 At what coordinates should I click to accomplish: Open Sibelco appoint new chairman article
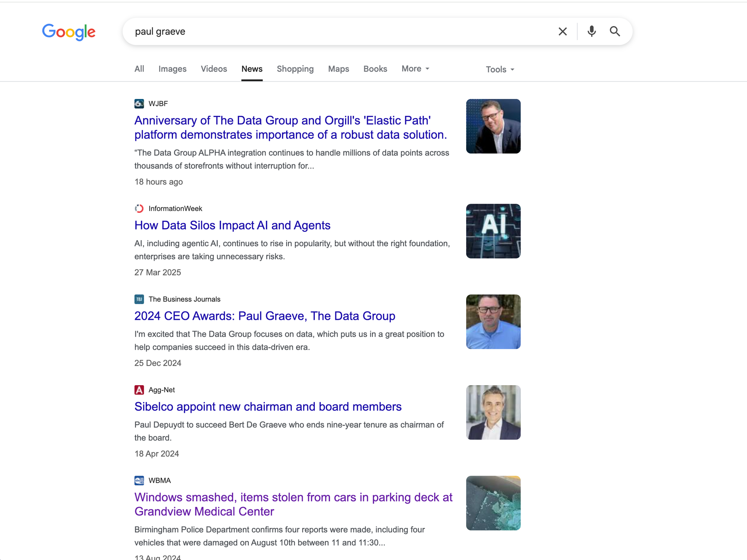(x=268, y=406)
